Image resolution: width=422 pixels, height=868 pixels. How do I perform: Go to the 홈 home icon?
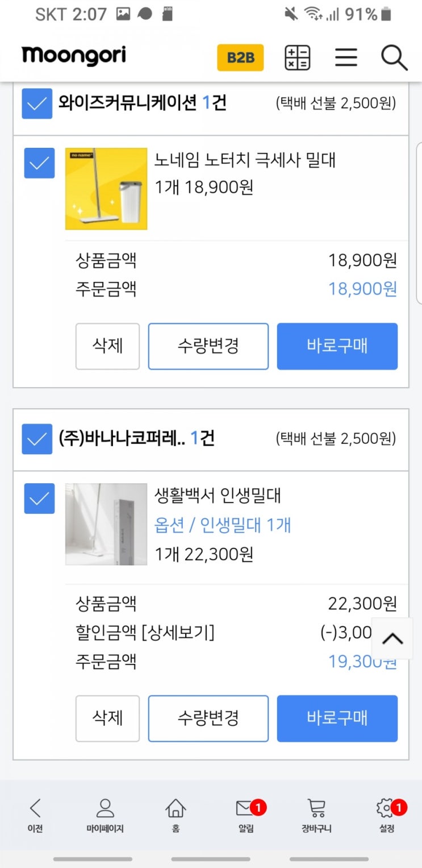(176, 815)
